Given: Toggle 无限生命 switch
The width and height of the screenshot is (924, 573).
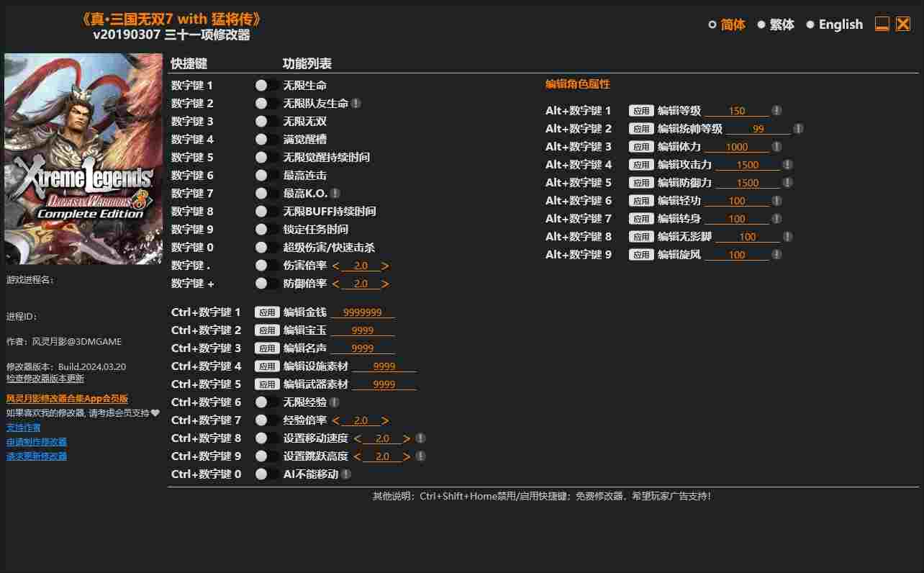Looking at the screenshot, I should [267, 86].
